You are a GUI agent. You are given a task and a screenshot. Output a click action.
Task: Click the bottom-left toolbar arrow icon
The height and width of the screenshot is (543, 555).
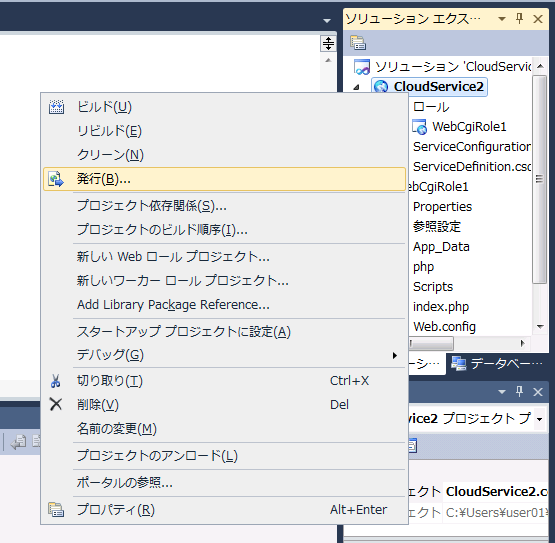pyautogui.click(x=18, y=441)
